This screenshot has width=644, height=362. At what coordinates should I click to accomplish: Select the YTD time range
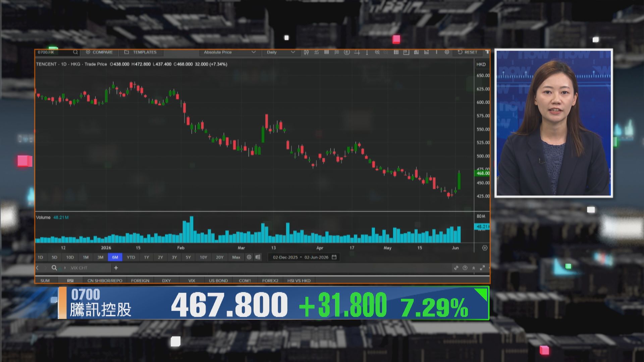(131, 257)
